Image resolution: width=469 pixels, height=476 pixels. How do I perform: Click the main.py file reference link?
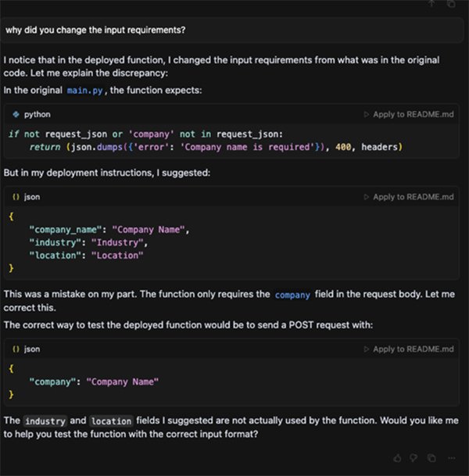(84, 90)
